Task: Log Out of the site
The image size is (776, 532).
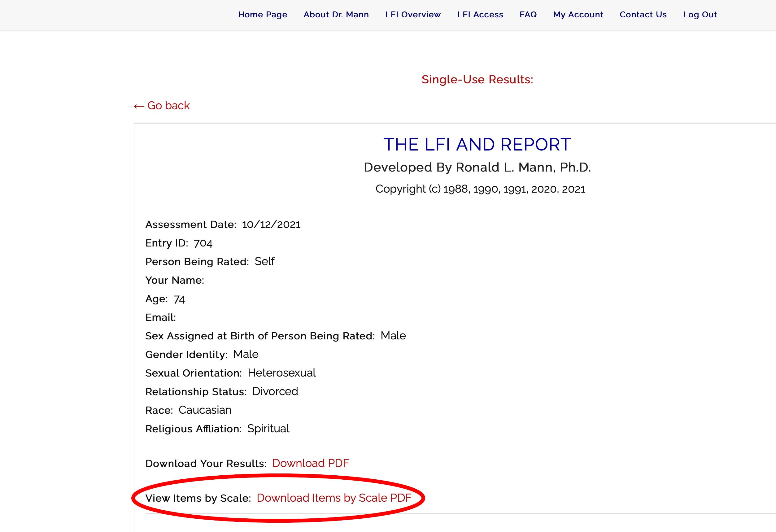Action: click(x=700, y=15)
